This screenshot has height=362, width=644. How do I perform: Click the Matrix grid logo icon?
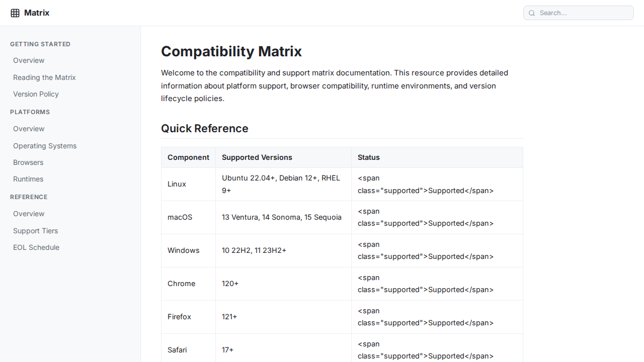(15, 13)
